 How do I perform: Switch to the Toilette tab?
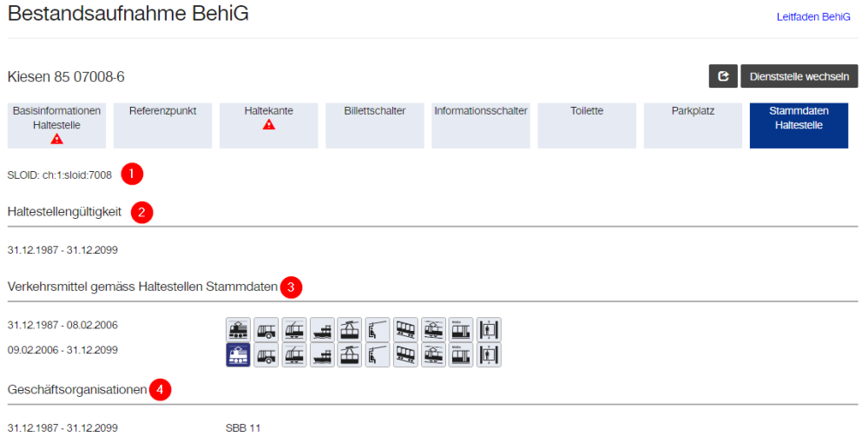587,125
